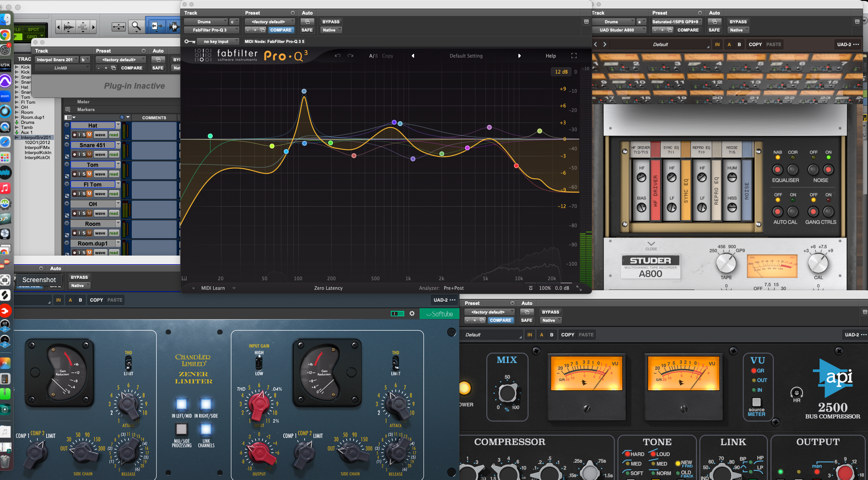Open the Help menu in FabFilter Pro-Q 3
The image size is (868, 480).
(551, 56)
